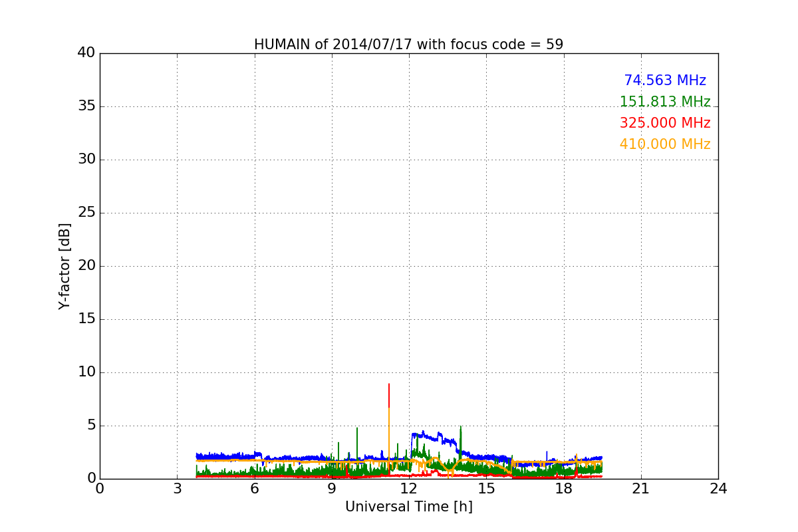Click the x-axis tick label '18'
This screenshot has width=798, height=532.
pos(564,489)
